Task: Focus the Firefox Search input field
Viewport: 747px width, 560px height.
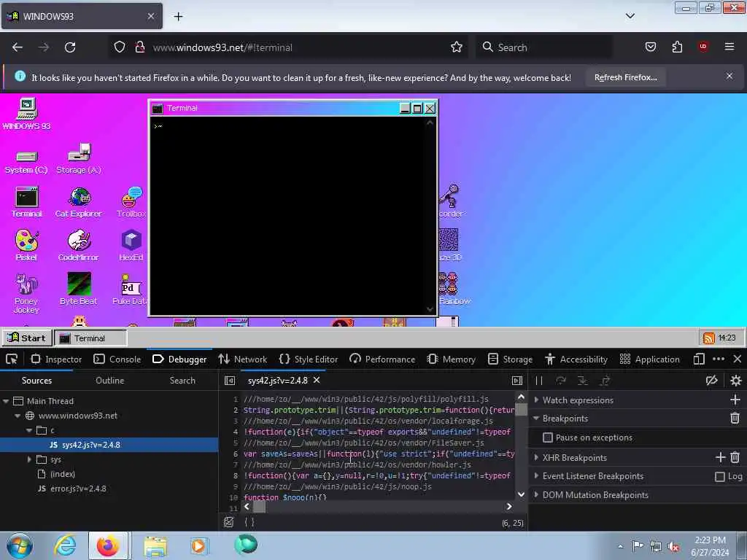Action: [544, 47]
